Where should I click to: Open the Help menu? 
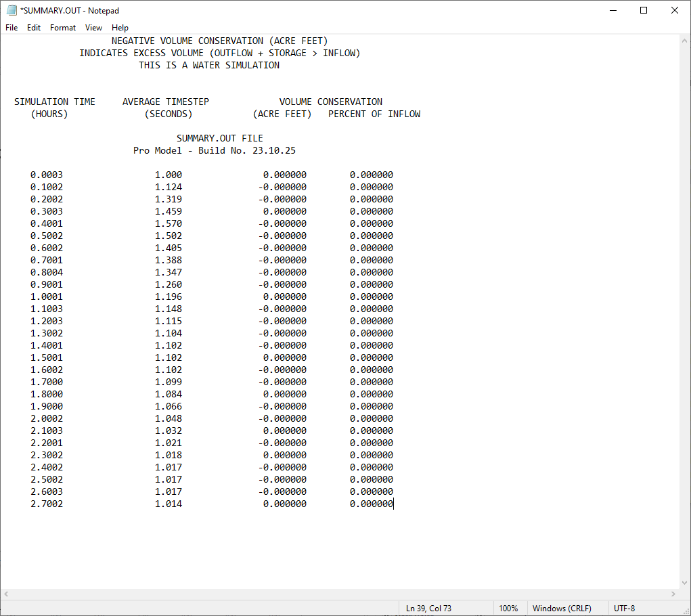[120, 28]
